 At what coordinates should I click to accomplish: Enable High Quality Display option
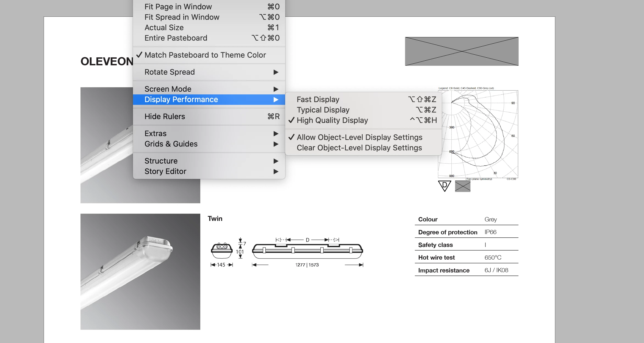tap(332, 120)
